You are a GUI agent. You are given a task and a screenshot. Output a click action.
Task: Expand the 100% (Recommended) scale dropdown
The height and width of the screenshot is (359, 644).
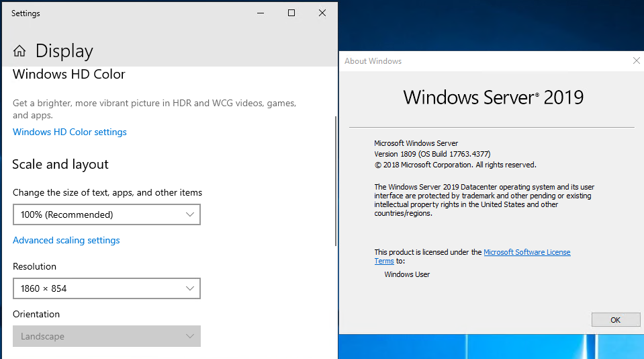(107, 215)
